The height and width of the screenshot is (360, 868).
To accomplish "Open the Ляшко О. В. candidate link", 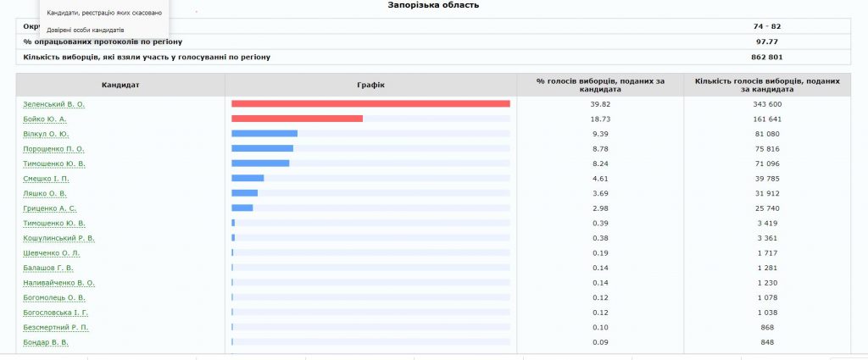I will [44, 193].
